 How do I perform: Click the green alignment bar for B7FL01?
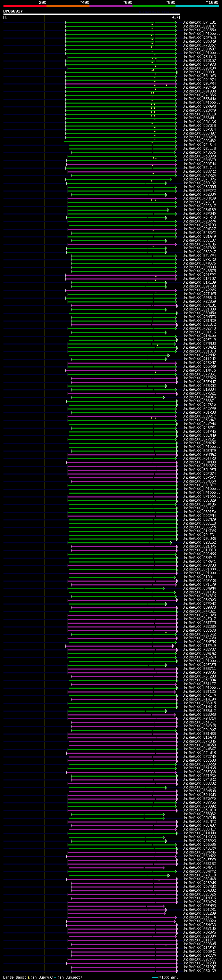121,23
